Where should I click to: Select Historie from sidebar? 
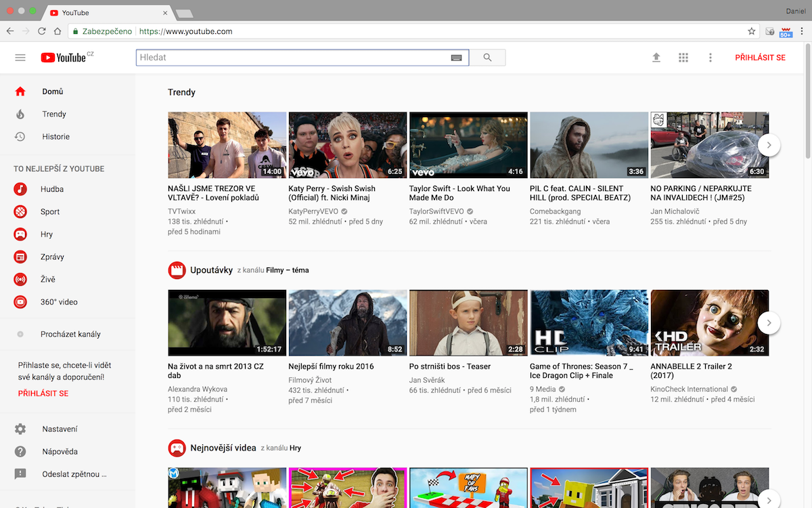(55, 136)
